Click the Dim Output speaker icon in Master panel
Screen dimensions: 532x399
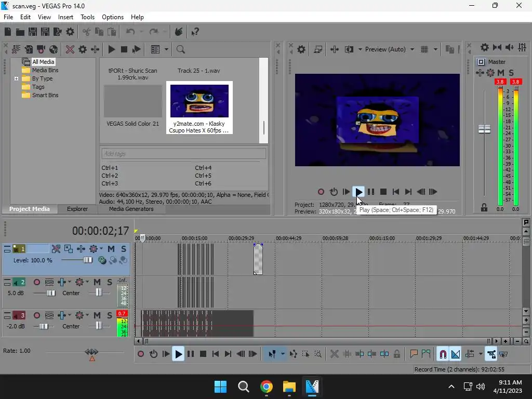[510, 47]
